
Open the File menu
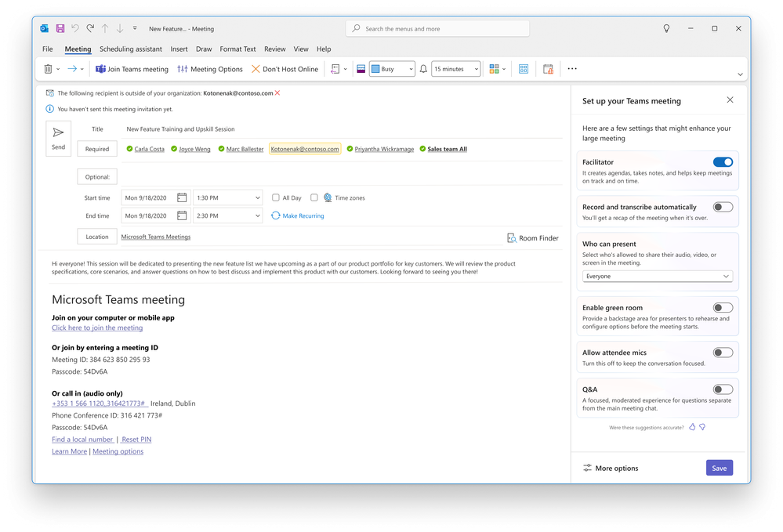[48, 49]
